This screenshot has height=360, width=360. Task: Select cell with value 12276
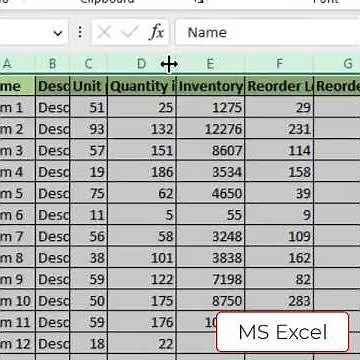210,129
